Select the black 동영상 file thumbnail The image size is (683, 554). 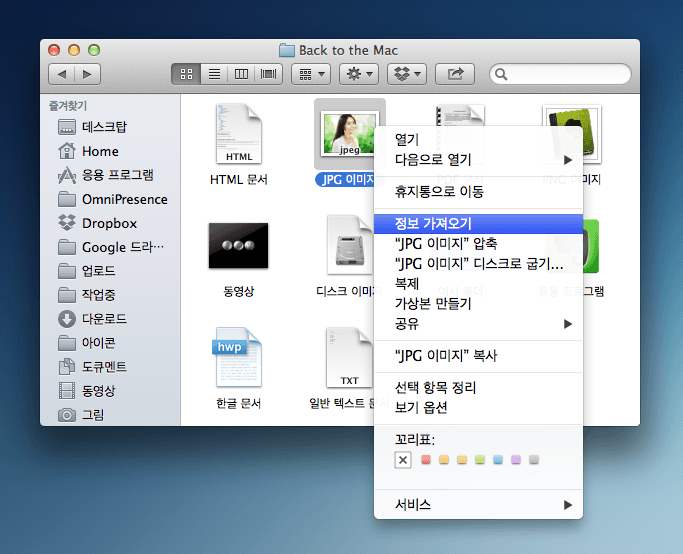[x=239, y=246]
